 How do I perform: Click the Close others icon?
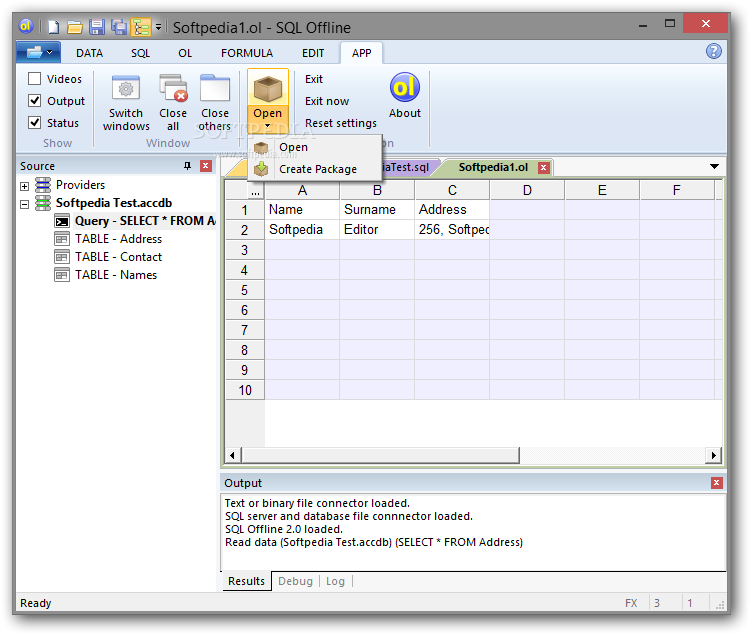tap(215, 88)
